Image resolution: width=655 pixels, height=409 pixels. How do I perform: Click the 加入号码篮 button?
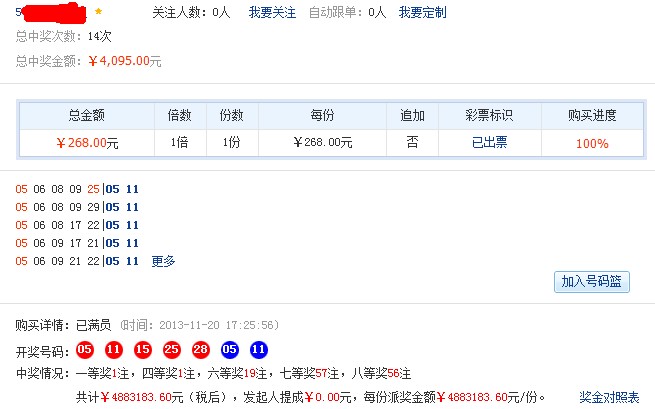pos(592,282)
